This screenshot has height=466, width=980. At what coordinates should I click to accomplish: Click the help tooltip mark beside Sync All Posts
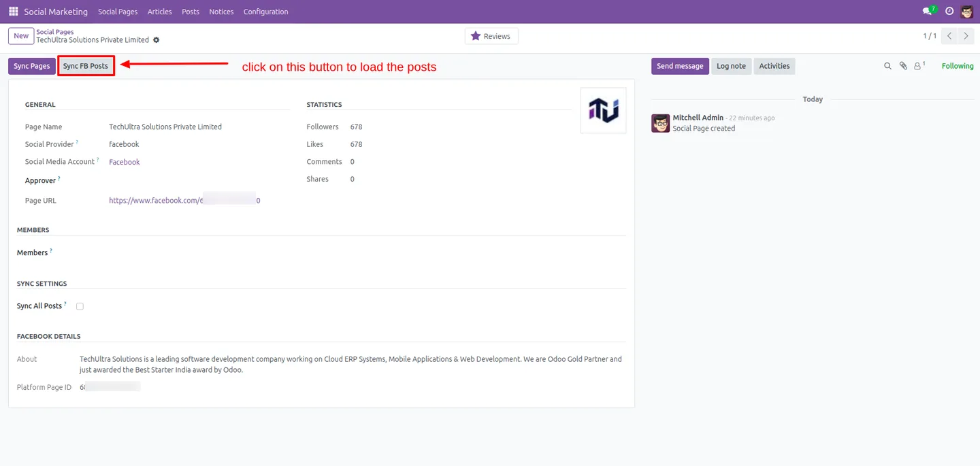tap(65, 304)
